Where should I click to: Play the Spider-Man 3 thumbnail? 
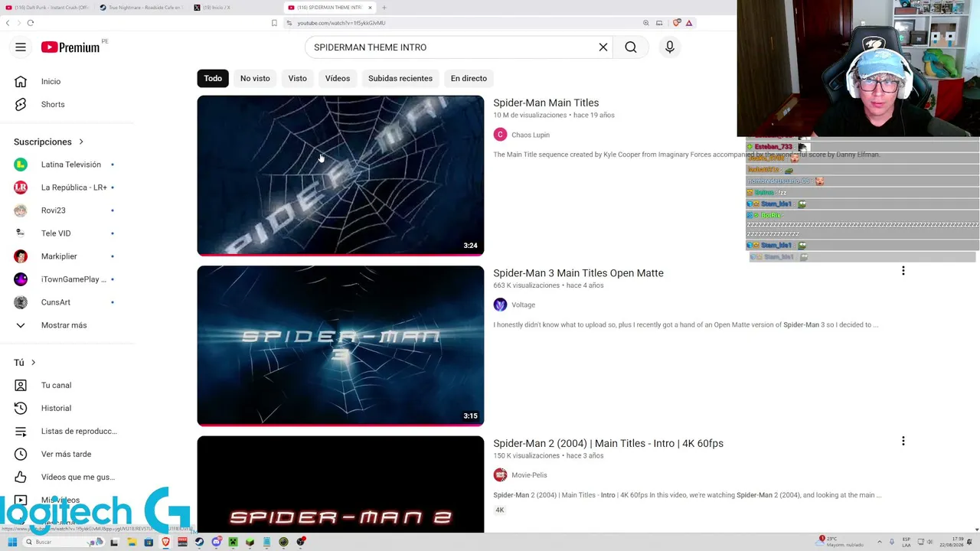click(x=341, y=346)
